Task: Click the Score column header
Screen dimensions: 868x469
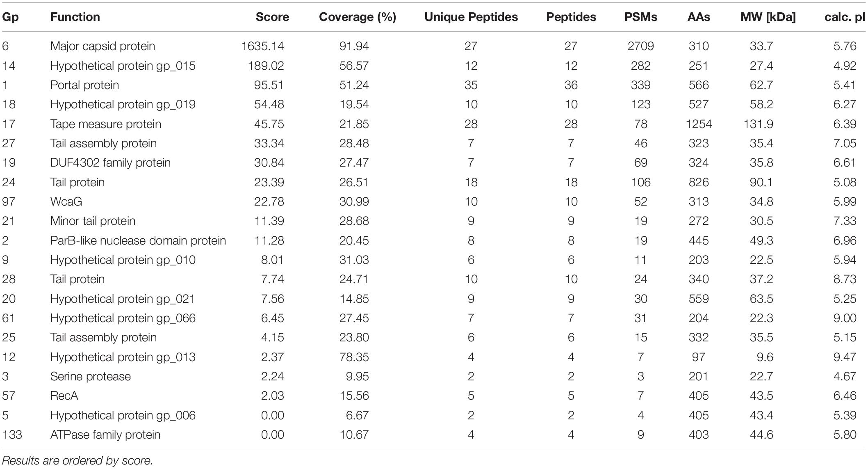Action: (272, 17)
